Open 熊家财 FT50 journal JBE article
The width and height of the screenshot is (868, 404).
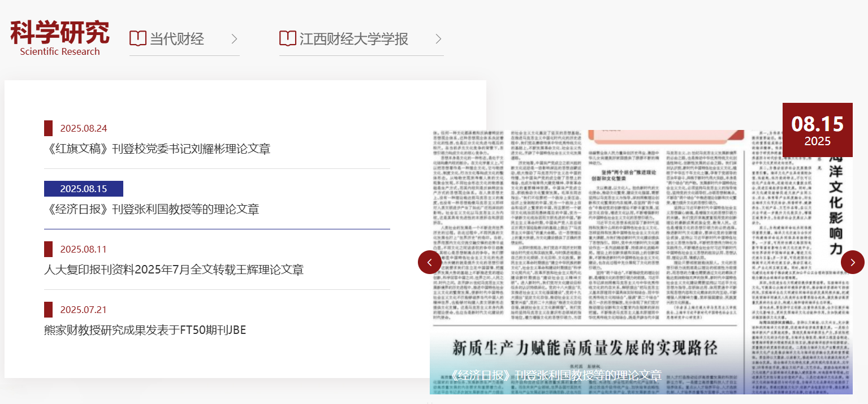point(145,330)
